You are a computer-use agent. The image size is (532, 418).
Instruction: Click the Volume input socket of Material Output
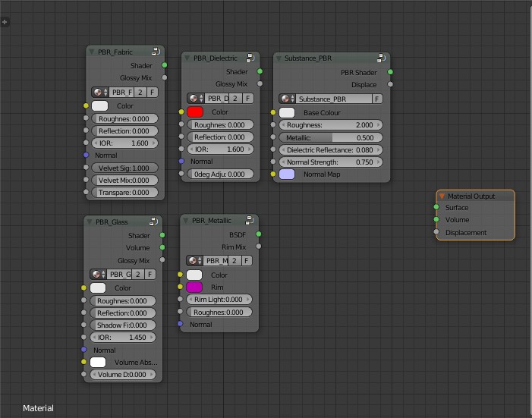436,219
